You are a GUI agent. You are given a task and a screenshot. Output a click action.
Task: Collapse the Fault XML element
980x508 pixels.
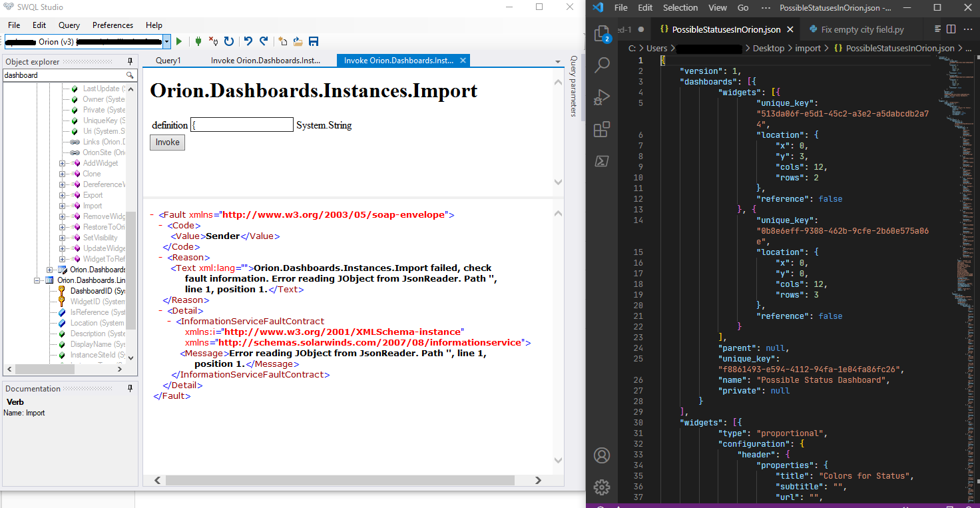point(152,215)
